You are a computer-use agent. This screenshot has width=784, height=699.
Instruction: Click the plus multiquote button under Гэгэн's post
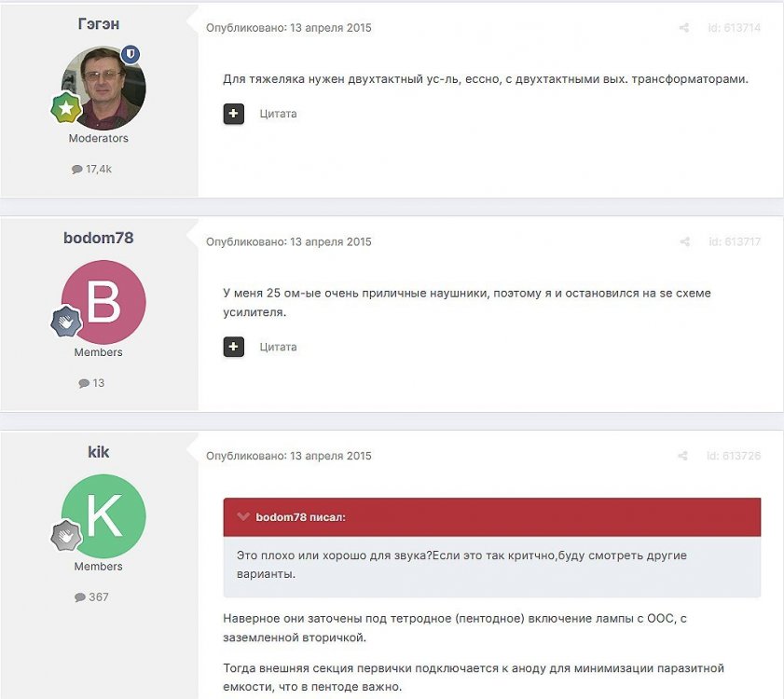tap(233, 114)
